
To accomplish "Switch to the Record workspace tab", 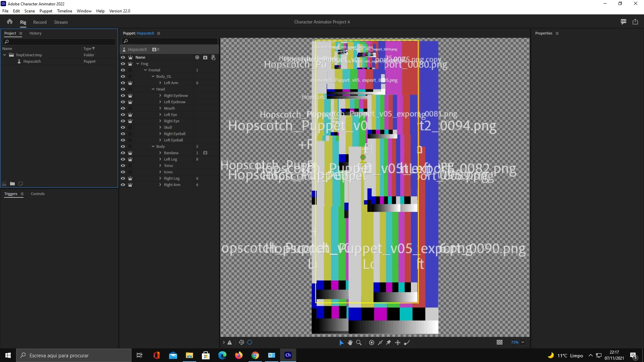I will pyautogui.click(x=40, y=22).
